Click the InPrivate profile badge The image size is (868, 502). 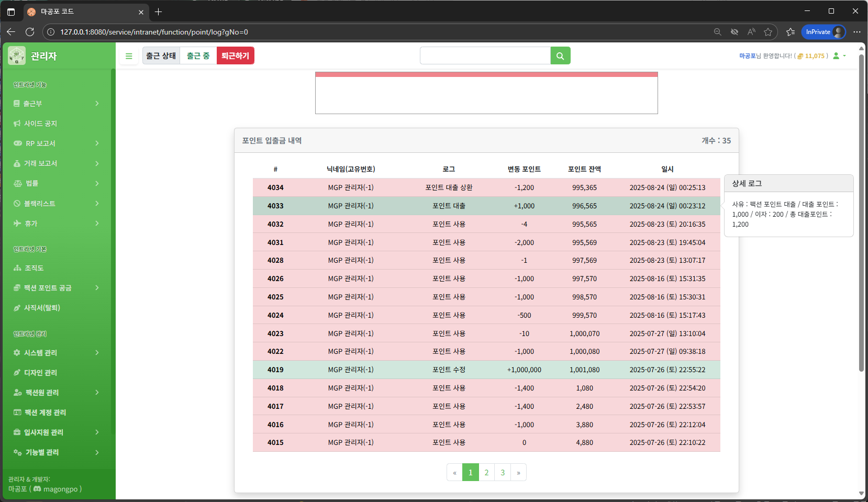[824, 32]
